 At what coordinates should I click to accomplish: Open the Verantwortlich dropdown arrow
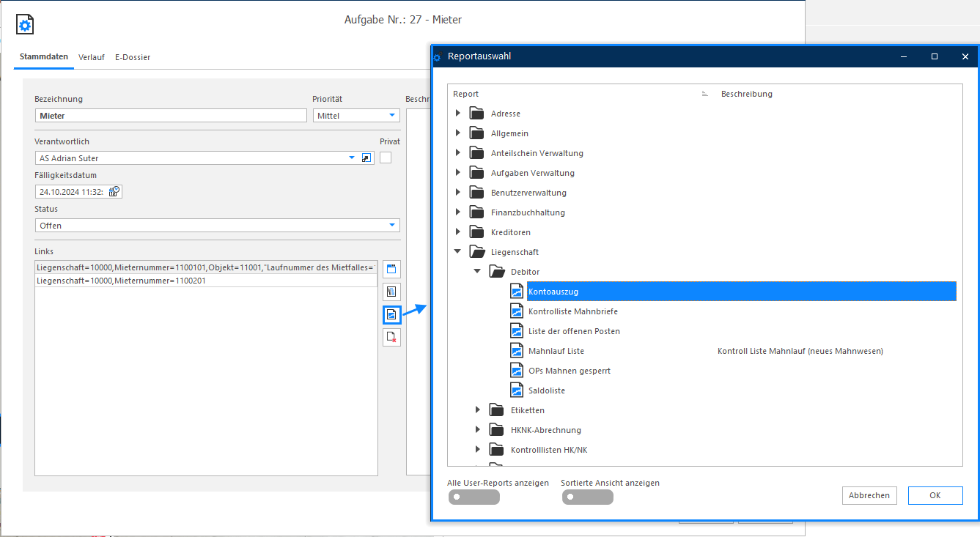coord(351,158)
